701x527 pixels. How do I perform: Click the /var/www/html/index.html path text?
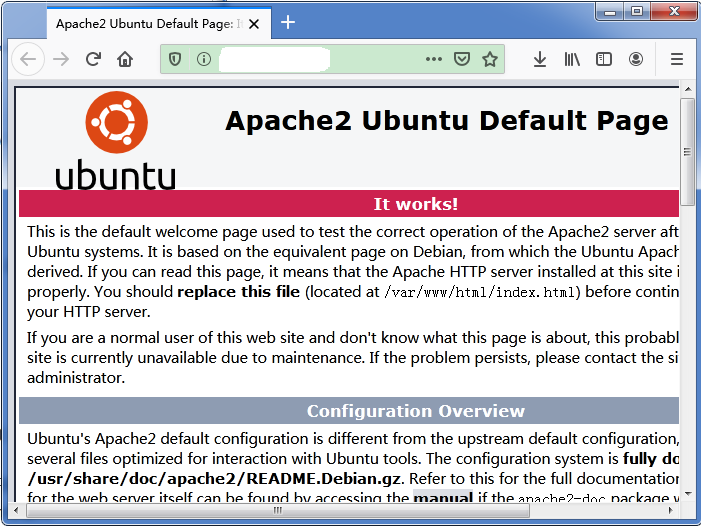[x=482, y=292]
